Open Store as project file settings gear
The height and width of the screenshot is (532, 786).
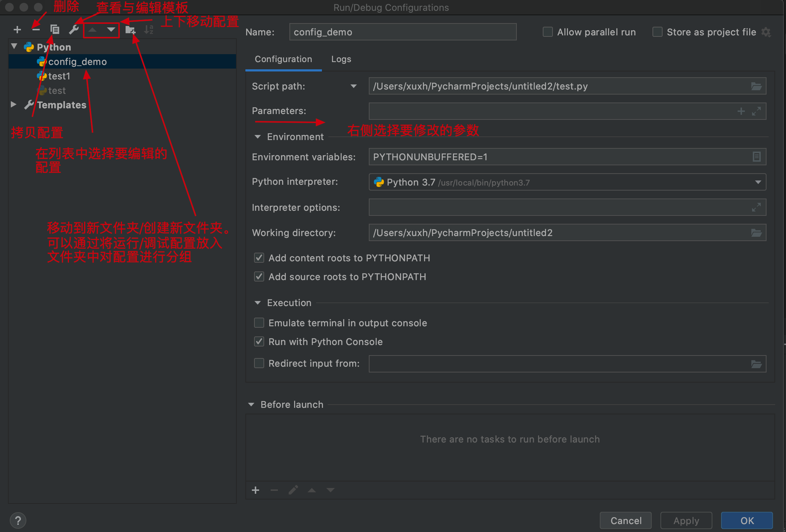[766, 32]
